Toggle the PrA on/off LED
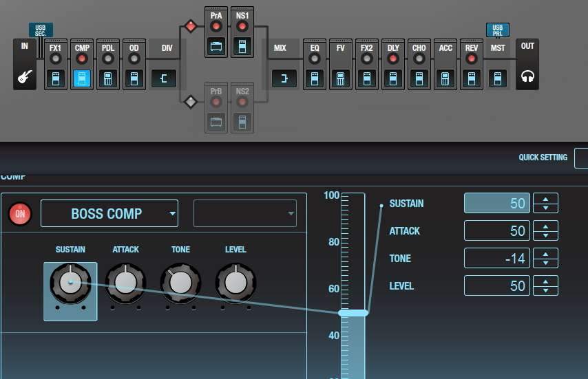Screen dimensions: 588x379 (x=216, y=26)
